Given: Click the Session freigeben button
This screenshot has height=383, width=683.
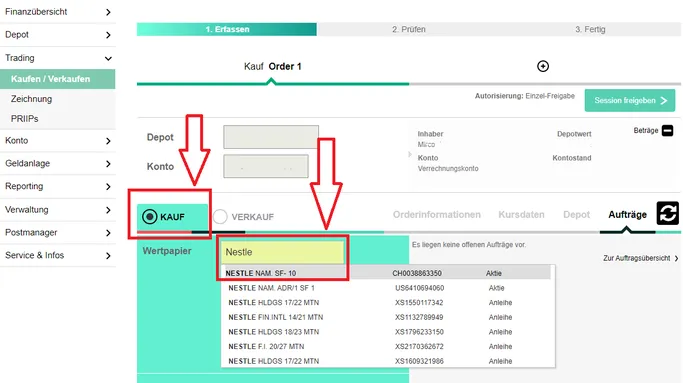Looking at the screenshot, I should coord(630,101).
